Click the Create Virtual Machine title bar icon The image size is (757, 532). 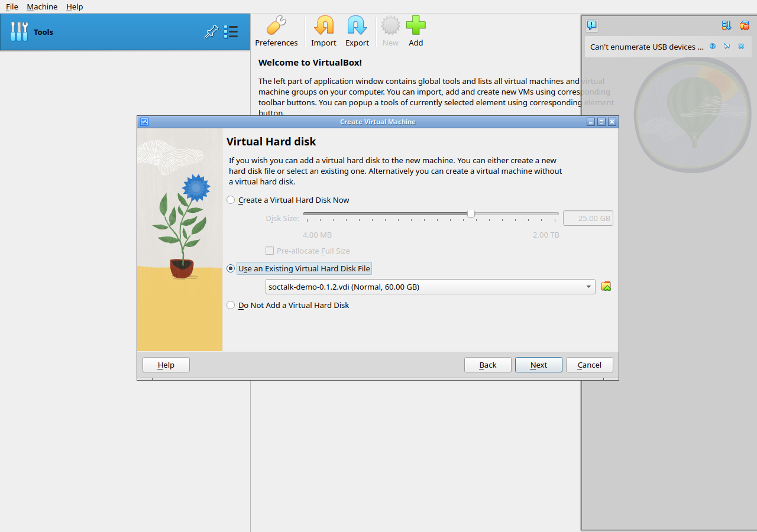(144, 122)
